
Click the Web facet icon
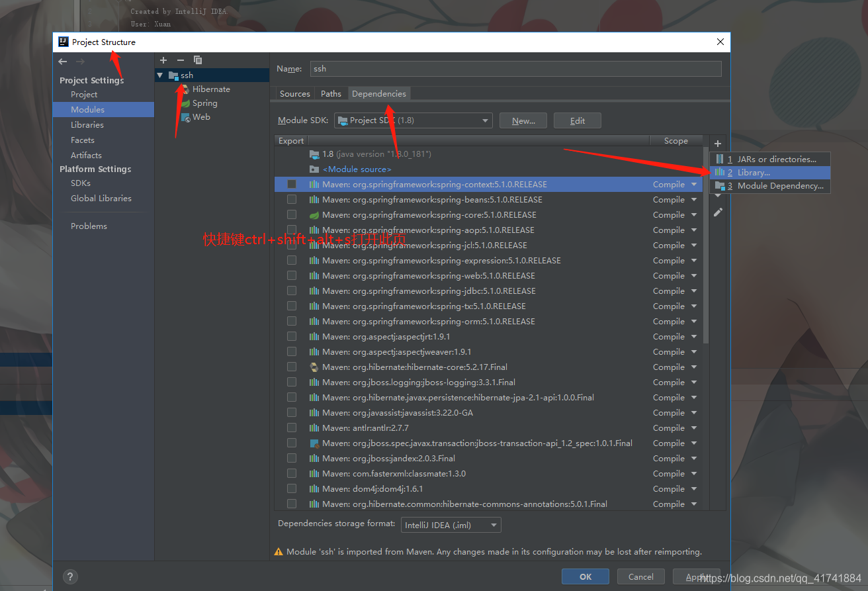(186, 117)
